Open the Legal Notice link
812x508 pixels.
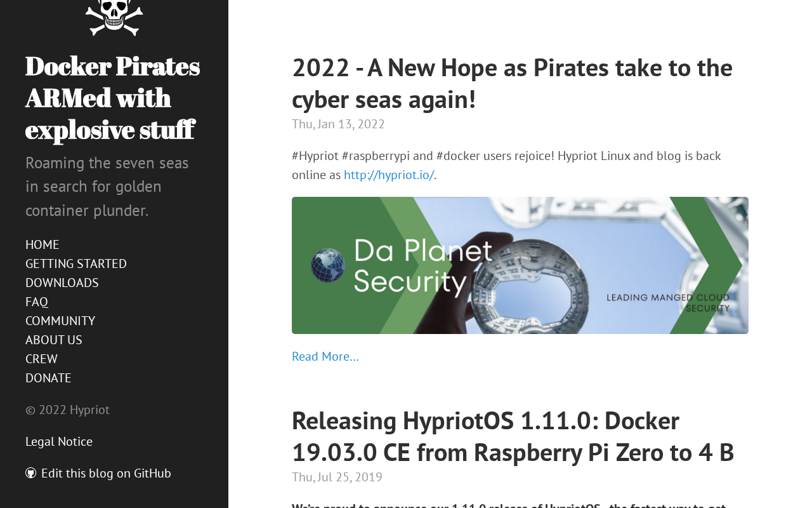coord(59,441)
